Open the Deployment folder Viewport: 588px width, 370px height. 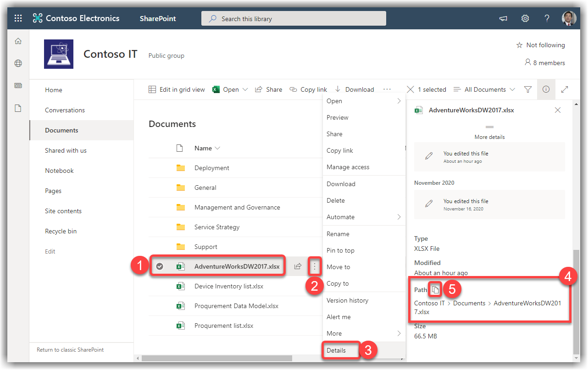(211, 168)
